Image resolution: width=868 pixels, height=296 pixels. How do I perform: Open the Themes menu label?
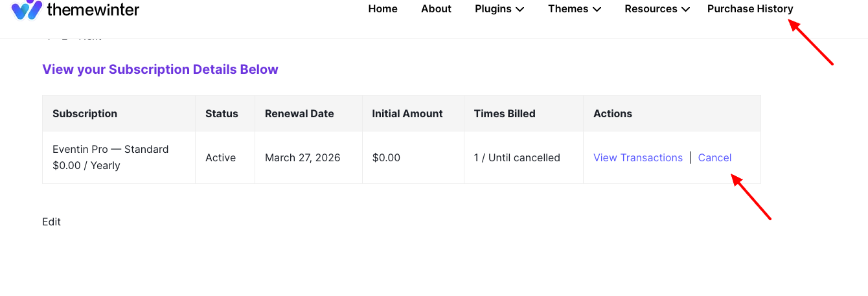pos(568,9)
